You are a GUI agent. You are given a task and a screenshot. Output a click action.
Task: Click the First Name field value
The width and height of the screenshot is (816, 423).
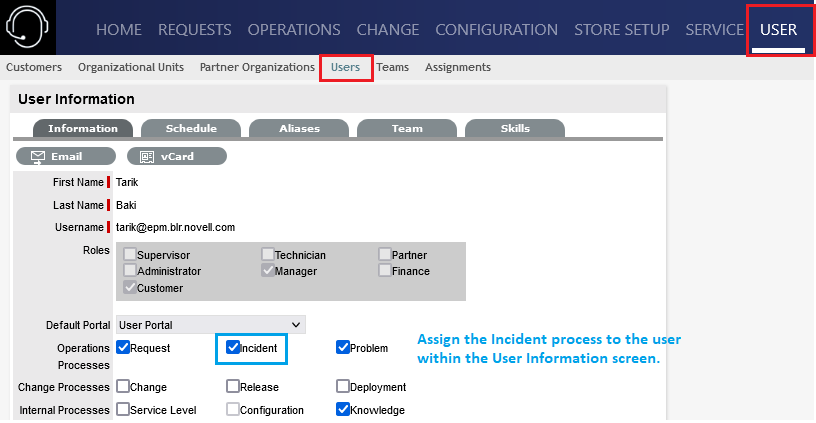pyautogui.click(x=127, y=182)
